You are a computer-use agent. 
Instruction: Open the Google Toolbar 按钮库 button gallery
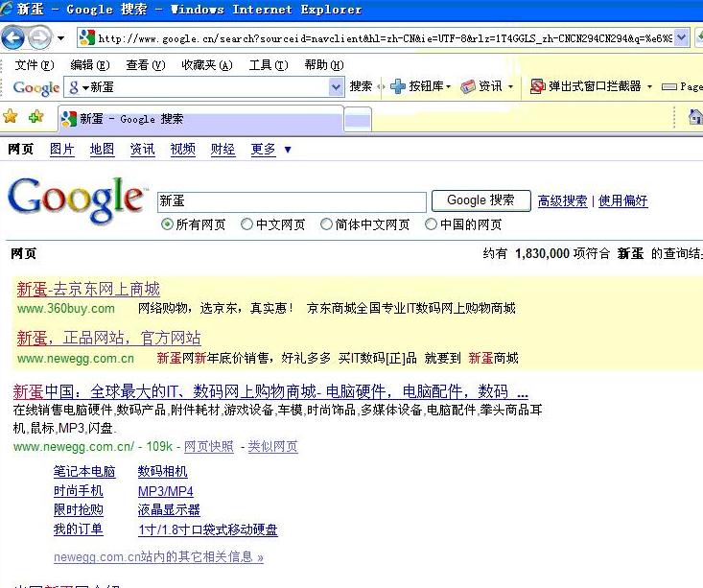418,86
